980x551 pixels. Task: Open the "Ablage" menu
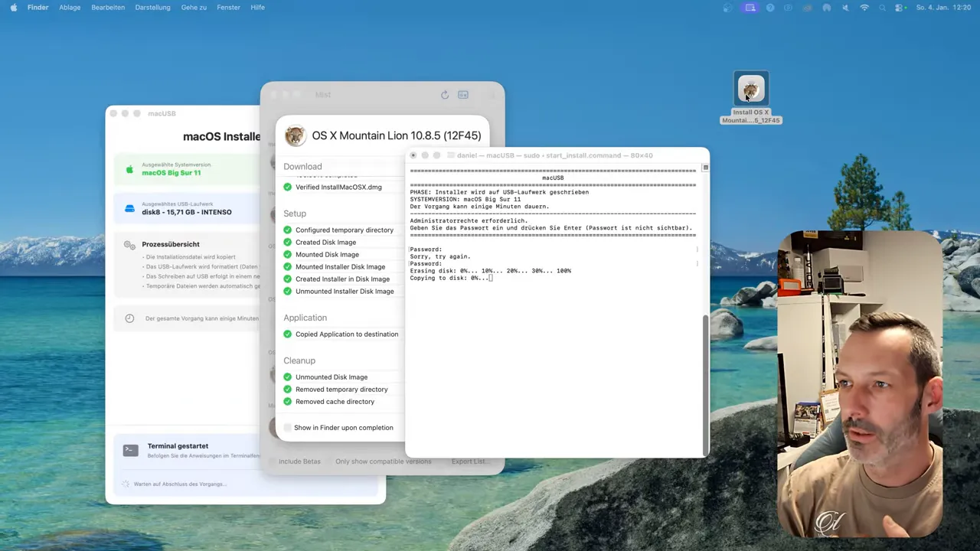point(70,8)
